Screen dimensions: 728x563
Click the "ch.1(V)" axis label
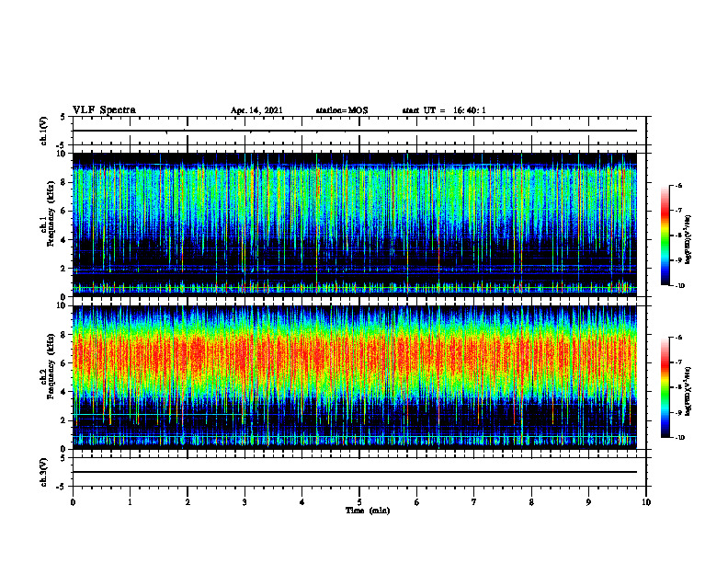coord(43,131)
